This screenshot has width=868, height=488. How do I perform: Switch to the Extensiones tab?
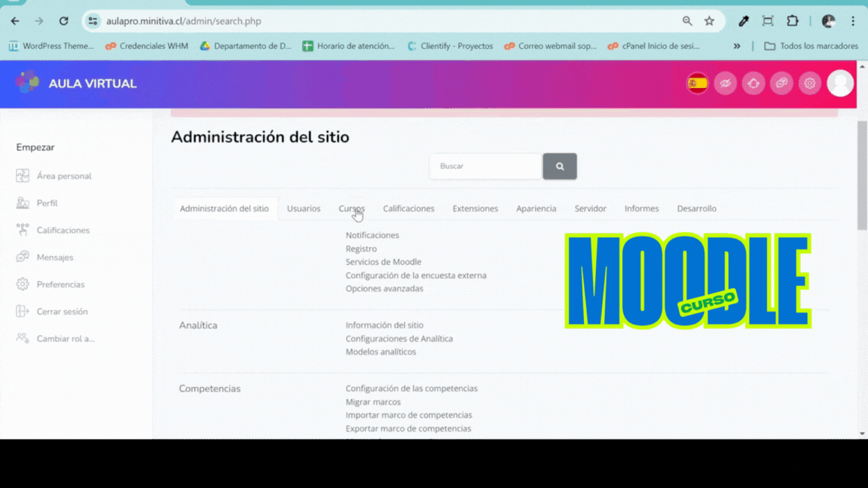pos(475,209)
